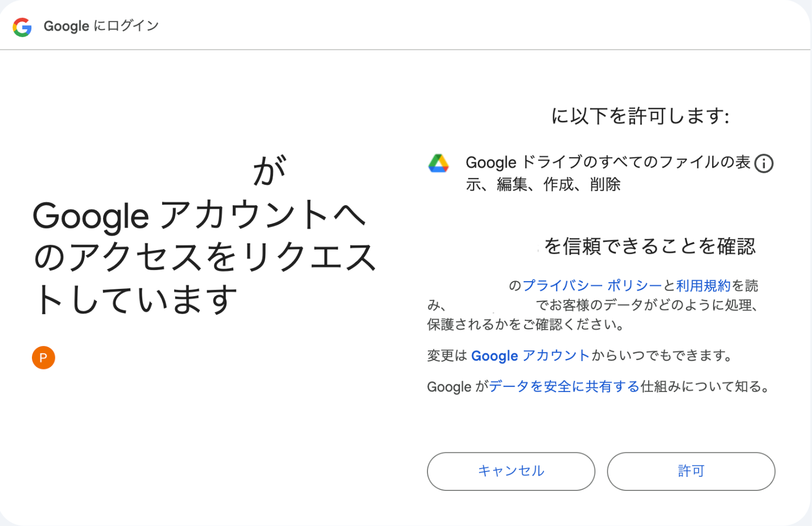Click the "Google にログイン" header title
Viewport: 812px width, 526px height.
pyautogui.click(x=101, y=26)
